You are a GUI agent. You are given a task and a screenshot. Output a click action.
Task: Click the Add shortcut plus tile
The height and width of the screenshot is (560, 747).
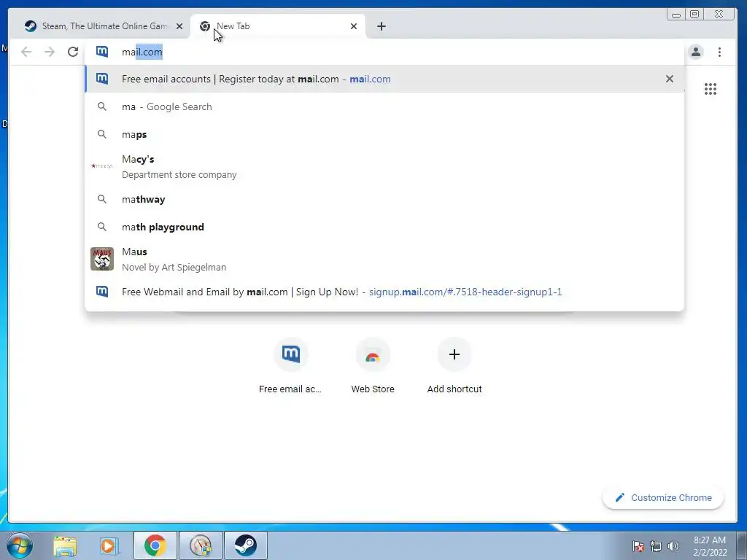[454, 366]
